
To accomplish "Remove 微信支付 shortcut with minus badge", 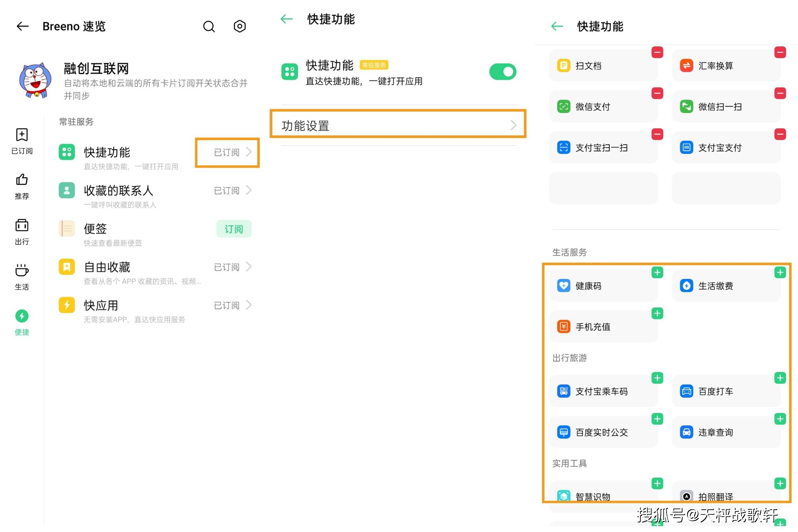I will (x=657, y=93).
